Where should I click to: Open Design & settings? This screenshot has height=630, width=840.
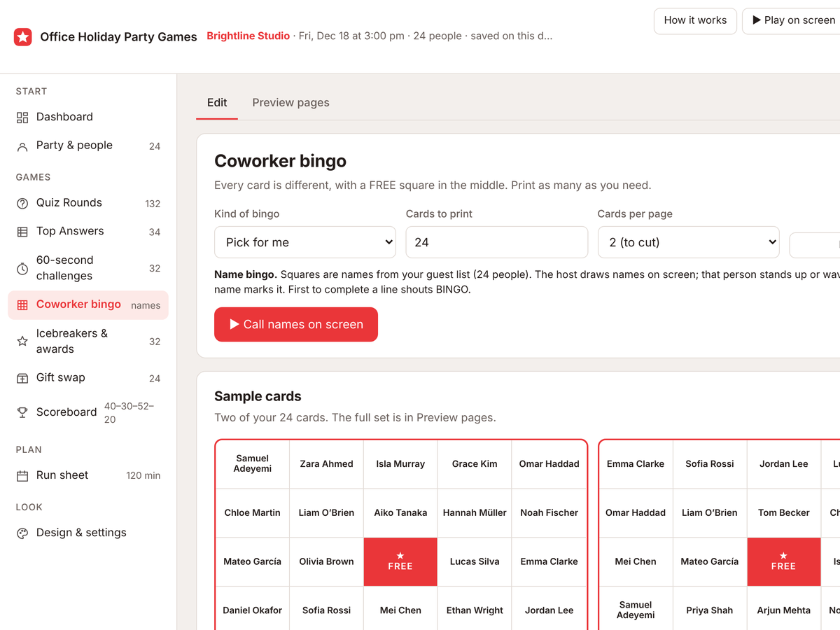coord(88,533)
